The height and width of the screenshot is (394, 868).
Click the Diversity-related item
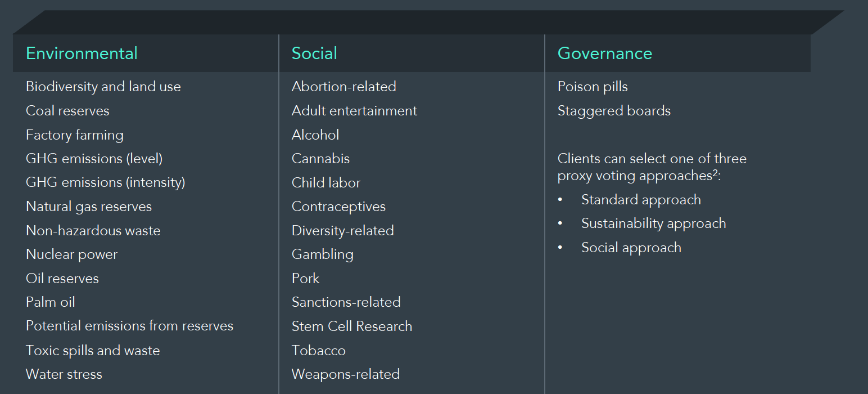342,231
